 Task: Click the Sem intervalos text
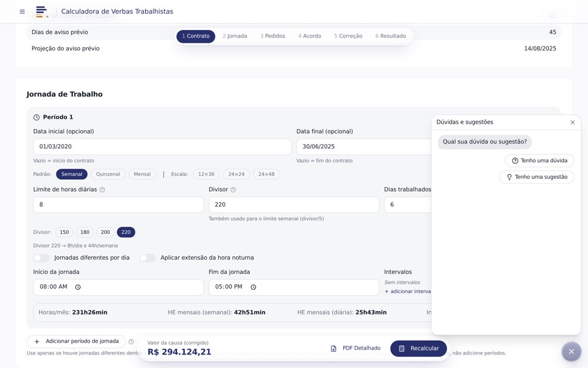point(402,283)
